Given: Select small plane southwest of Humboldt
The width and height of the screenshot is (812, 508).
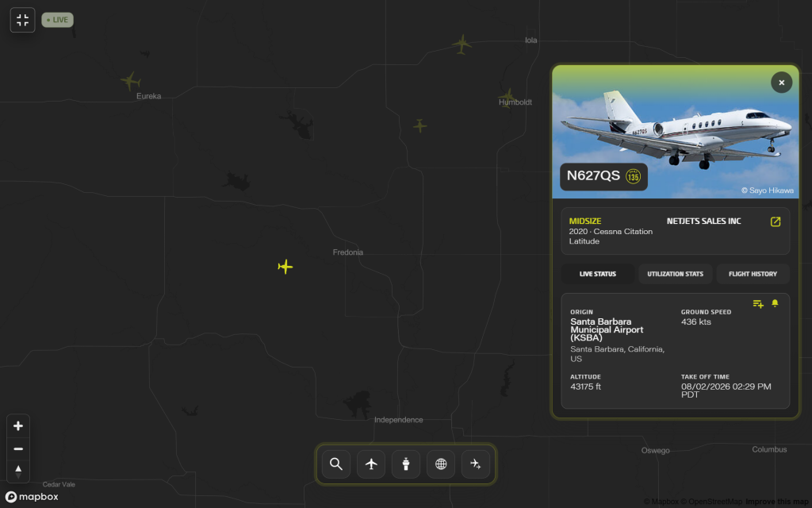Looking at the screenshot, I should [x=420, y=125].
